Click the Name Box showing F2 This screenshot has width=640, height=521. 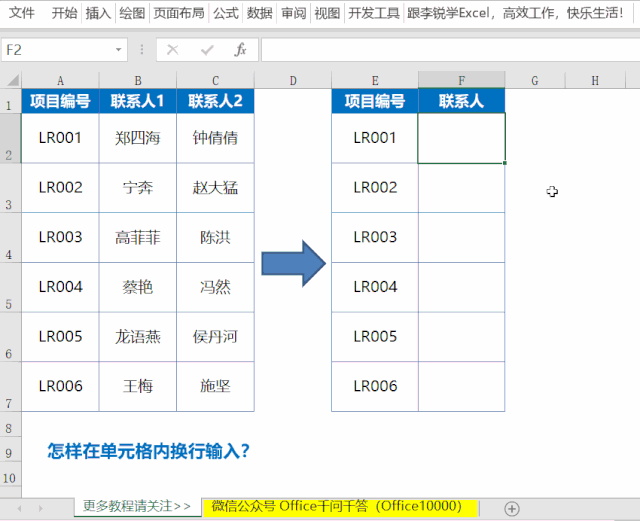57,50
